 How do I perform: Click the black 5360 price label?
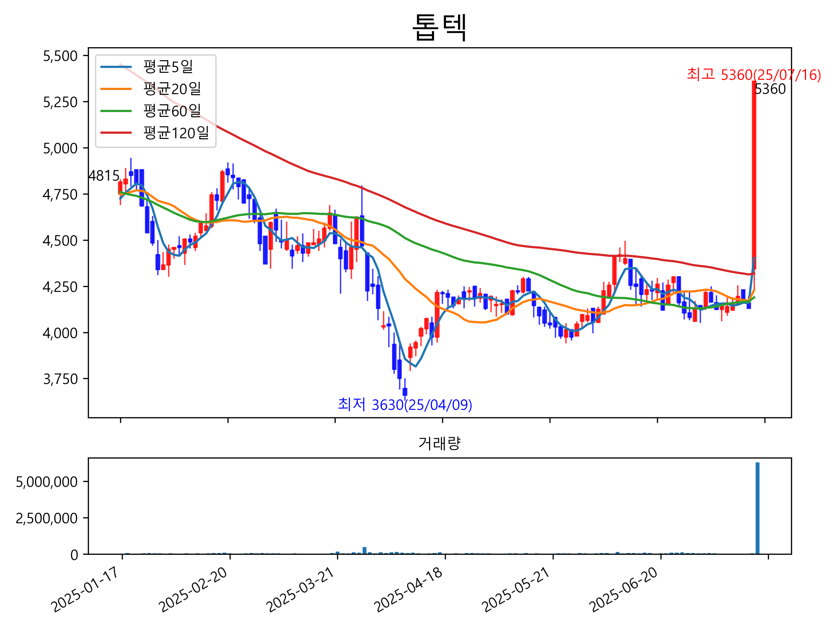(x=770, y=89)
